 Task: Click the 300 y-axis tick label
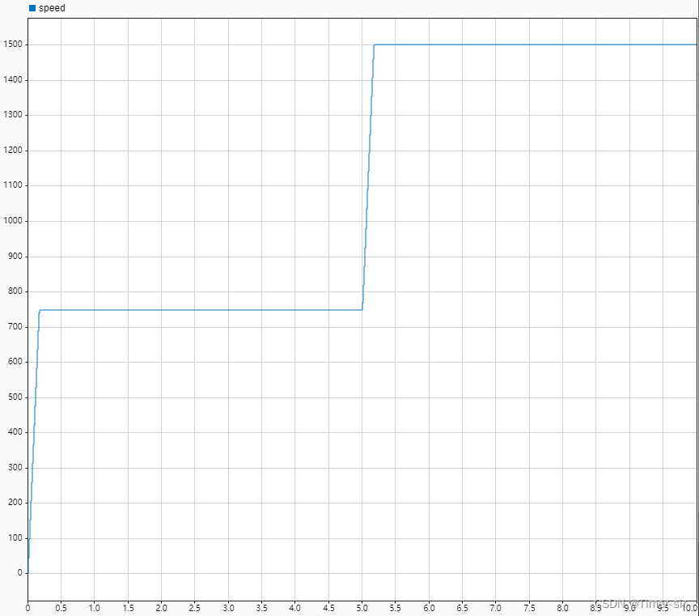click(15, 468)
